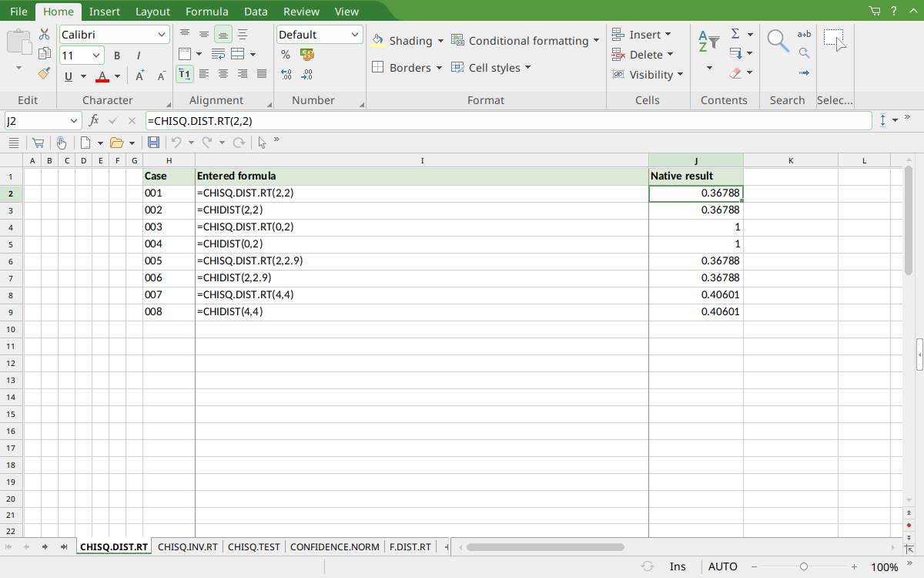Image resolution: width=924 pixels, height=578 pixels.
Task: Toggle the T1 text direction button
Action: [185, 74]
